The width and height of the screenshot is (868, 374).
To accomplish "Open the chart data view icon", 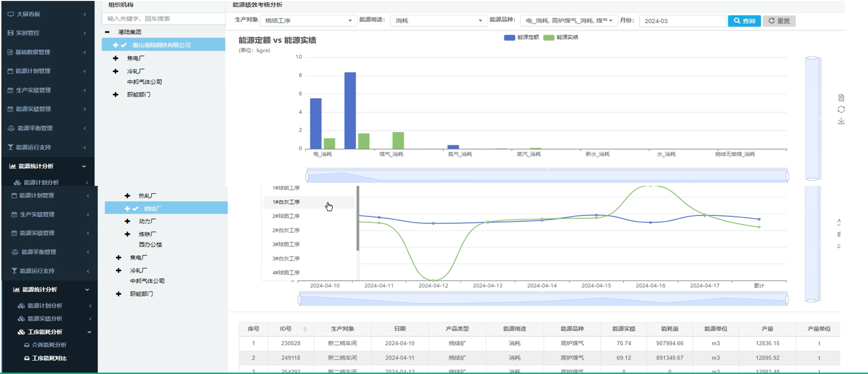I will click(841, 98).
